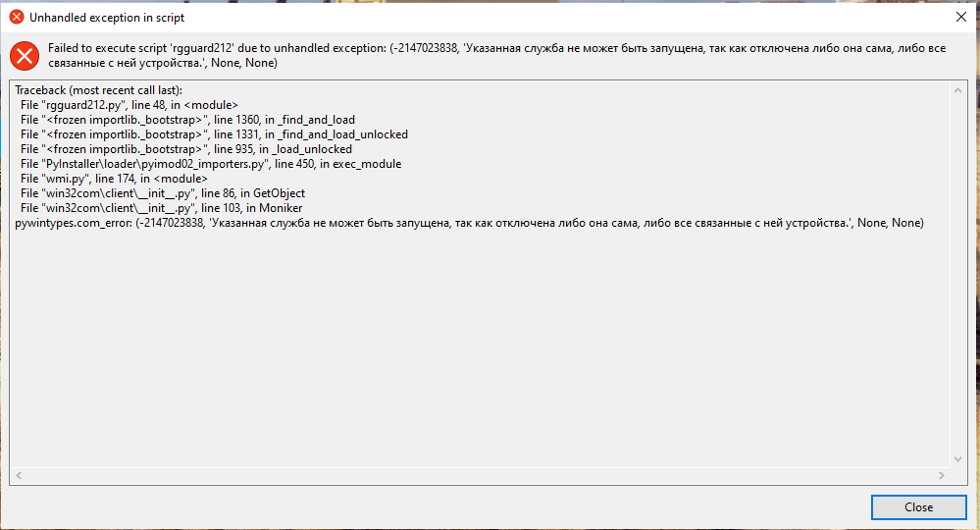This screenshot has height=530, width=980.
Task: Click the horizontal scroll left arrow
Action: tap(20, 475)
